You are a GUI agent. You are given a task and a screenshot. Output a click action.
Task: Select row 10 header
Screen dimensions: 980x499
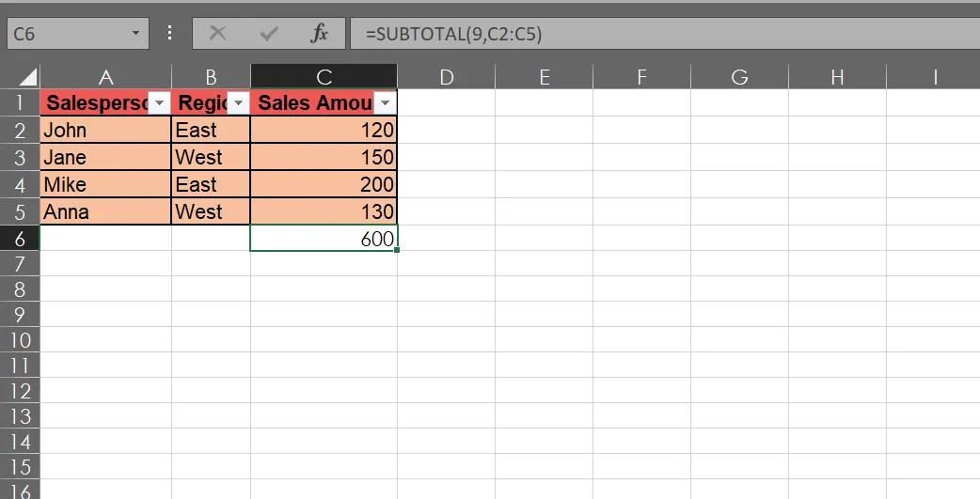click(20, 340)
